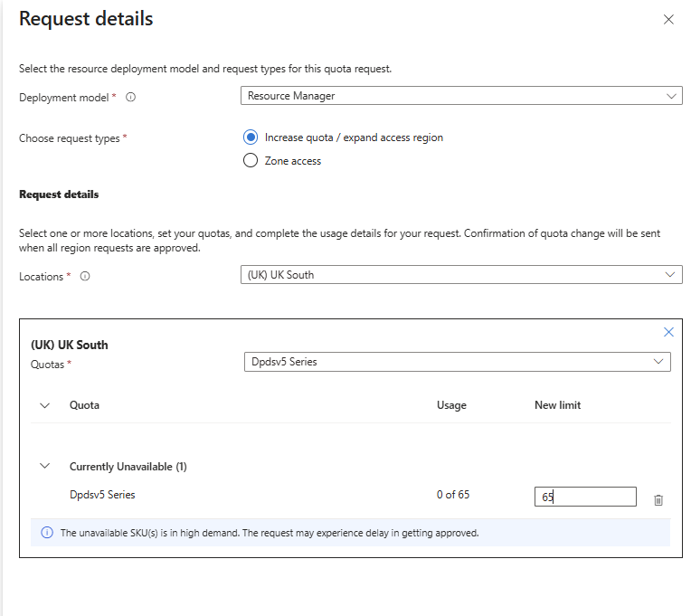Click the New limit column header
Viewport: 691px width, 616px height.
point(557,405)
